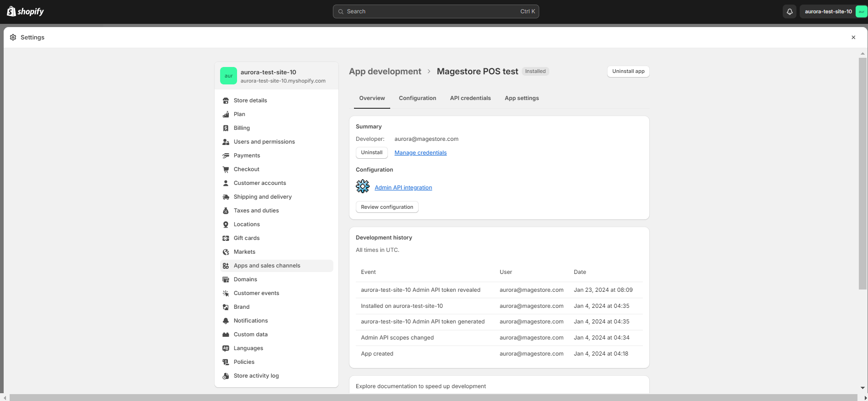This screenshot has width=868, height=401.
Task: Click the Shopify logo
Action: coord(26,11)
